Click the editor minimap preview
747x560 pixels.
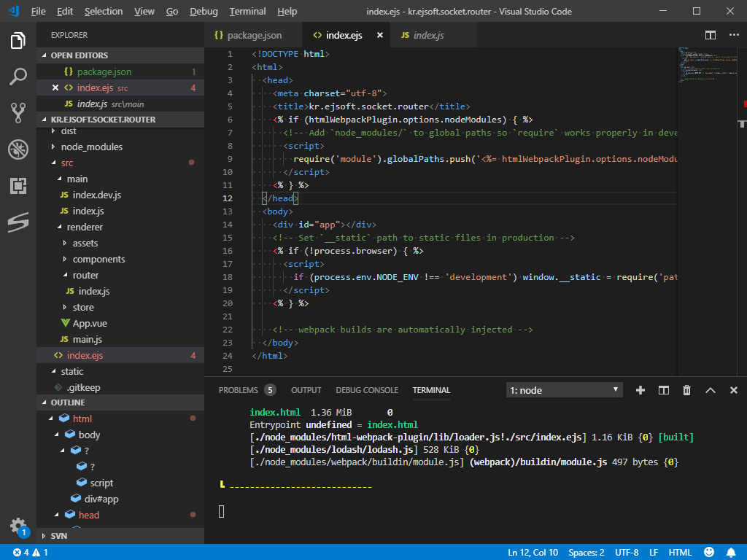[x=707, y=64]
